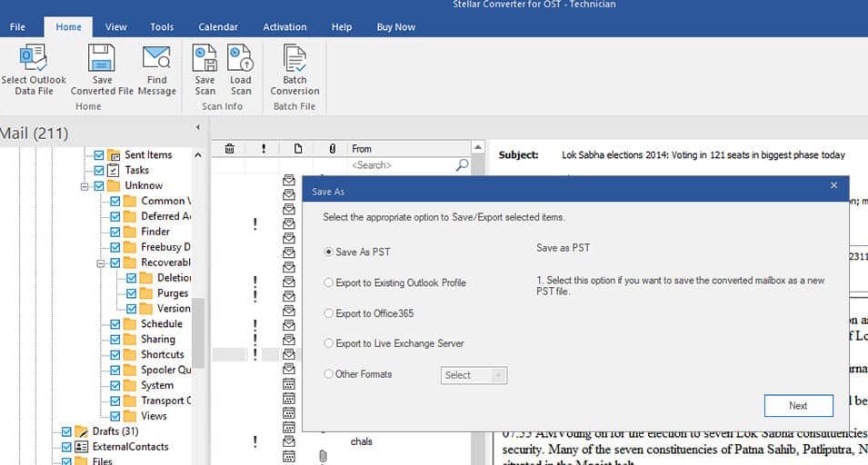Screen dimensions: 868x465
Task: Click the Drafts (31) folder icon
Action: click(82, 431)
